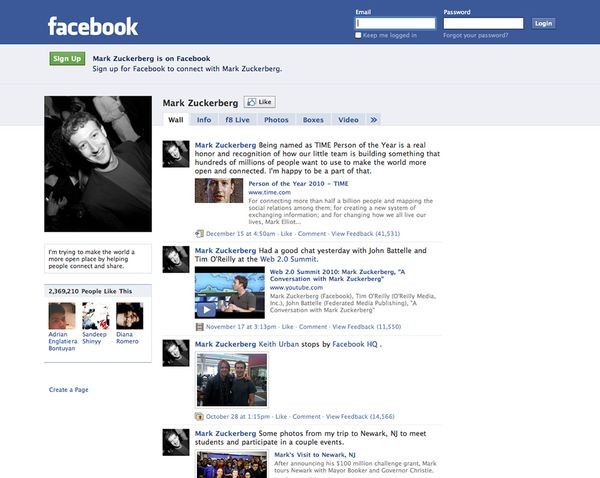Click the Login button
The image size is (600, 478).
pyautogui.click(x=543, y=23)
